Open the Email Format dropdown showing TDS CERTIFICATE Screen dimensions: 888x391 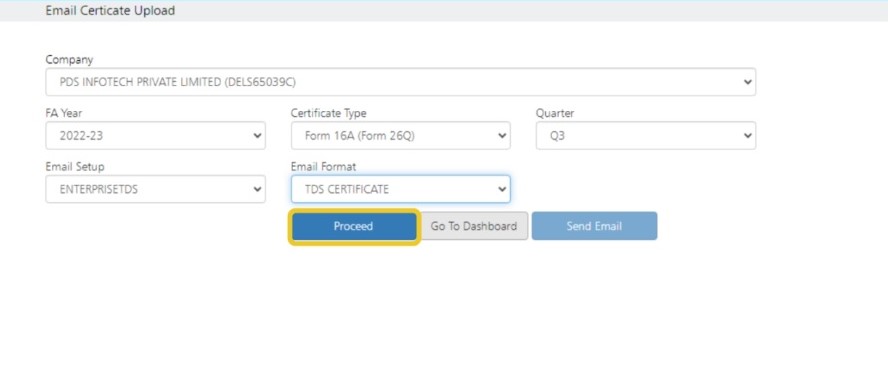[x=400, y=189]
